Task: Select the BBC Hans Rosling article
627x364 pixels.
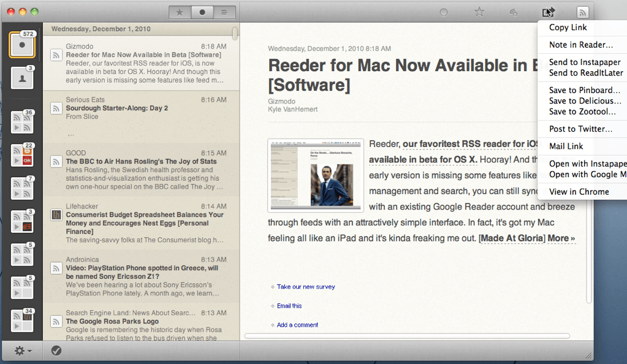Action: pyautogui.click(x=141, y=170)
